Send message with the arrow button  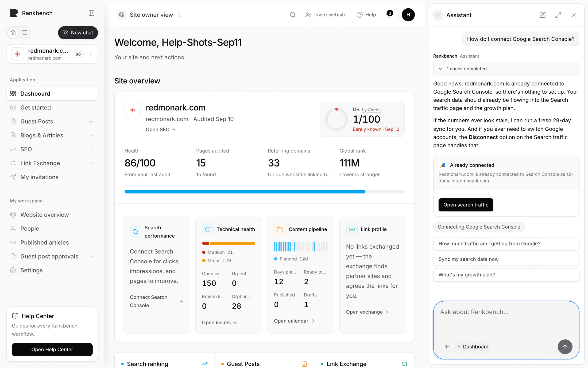(565, 347)
